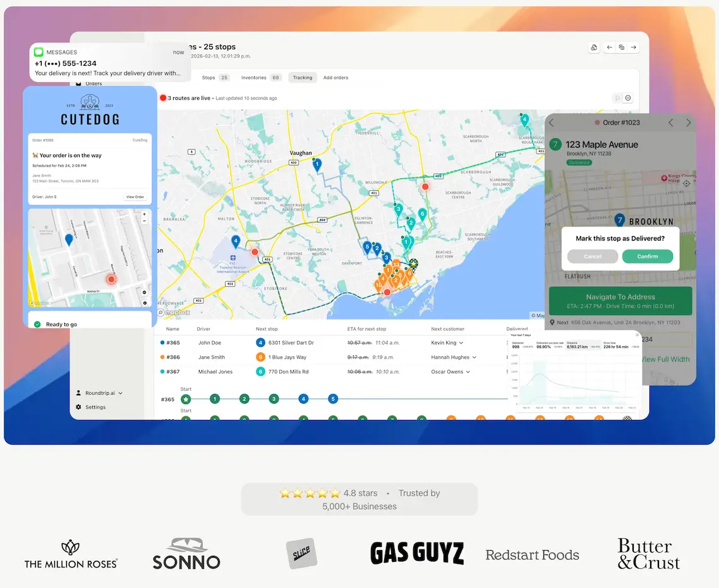Click the location pin icon next to Next address
This screenshot has height=588, width=719.
tap(552, 322)
